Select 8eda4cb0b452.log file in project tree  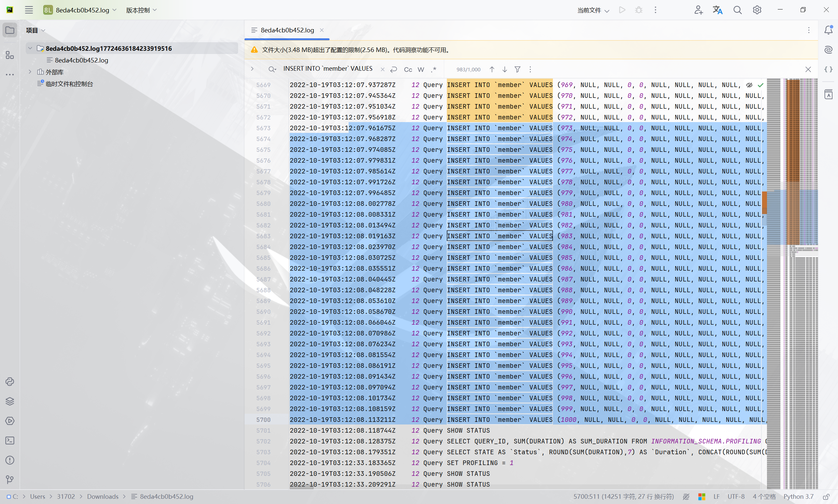coord(82,60)
